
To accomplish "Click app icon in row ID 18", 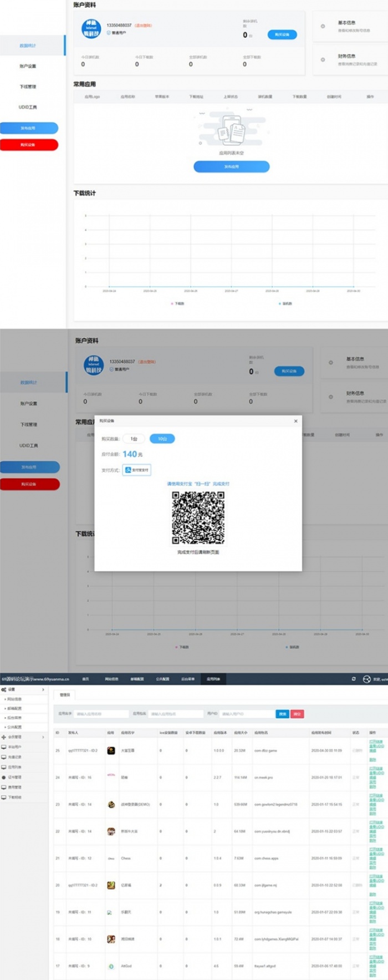I will point(111,939).
